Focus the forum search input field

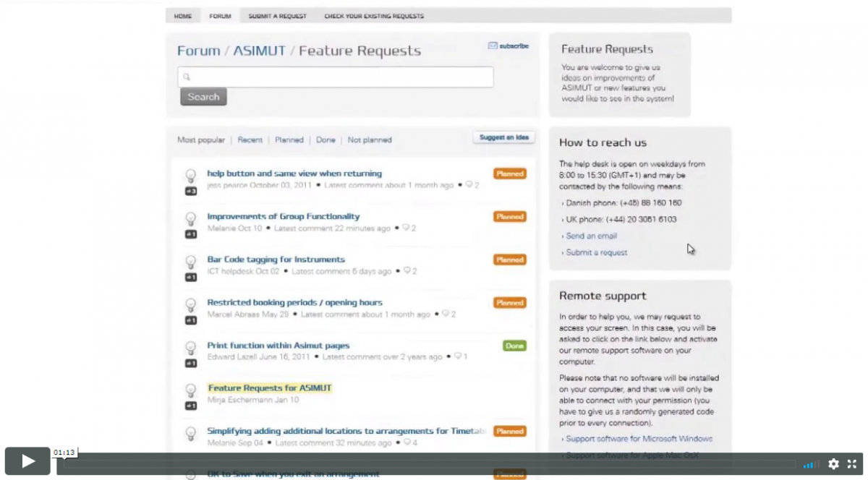pyautogui.click(x=340, y=77)
